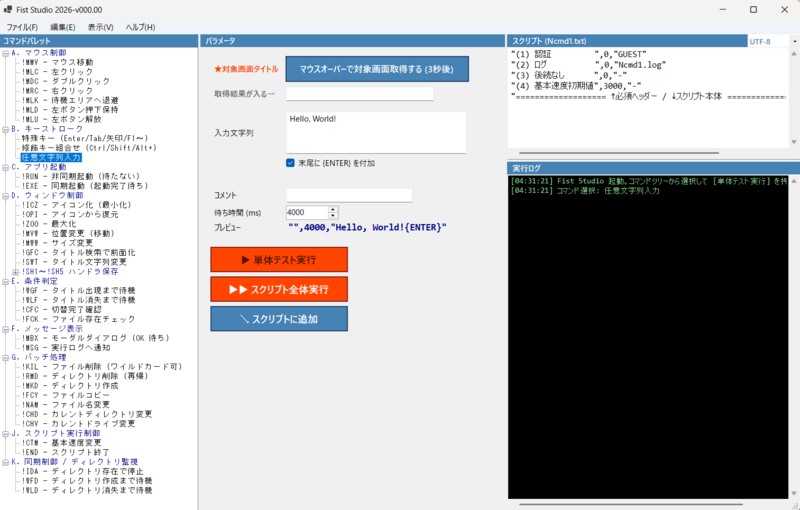This screenshot has width=800, height=510.
Task: Select !FCK - ファイル存在チェック command
Action: [x=79, y=319]
